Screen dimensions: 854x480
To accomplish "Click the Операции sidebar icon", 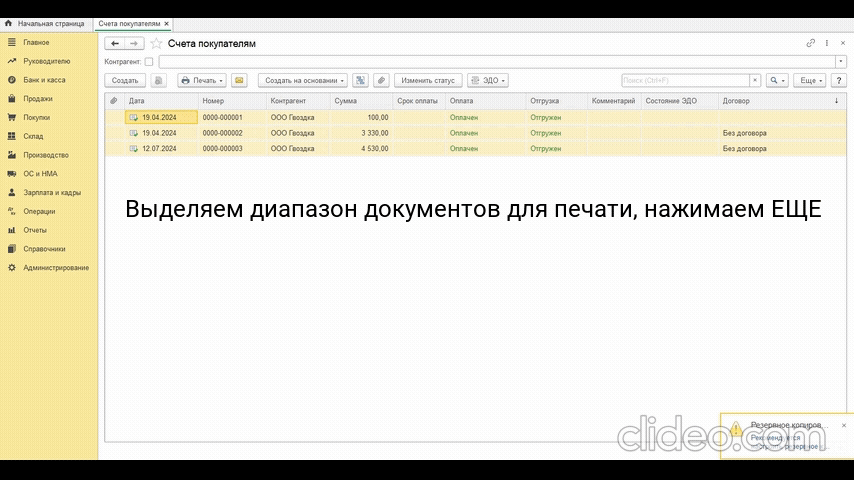I will coord(11,211).
